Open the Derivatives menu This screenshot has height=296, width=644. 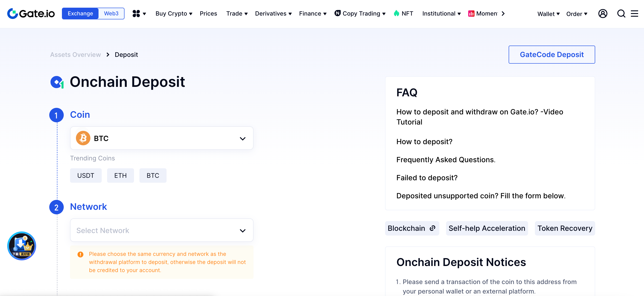(273, 14)
